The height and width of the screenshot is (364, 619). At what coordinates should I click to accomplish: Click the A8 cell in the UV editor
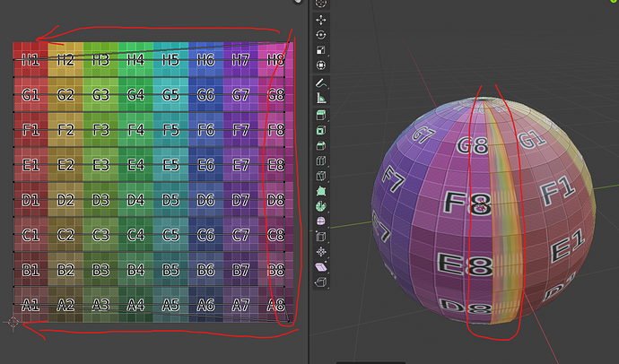(275, 305)
